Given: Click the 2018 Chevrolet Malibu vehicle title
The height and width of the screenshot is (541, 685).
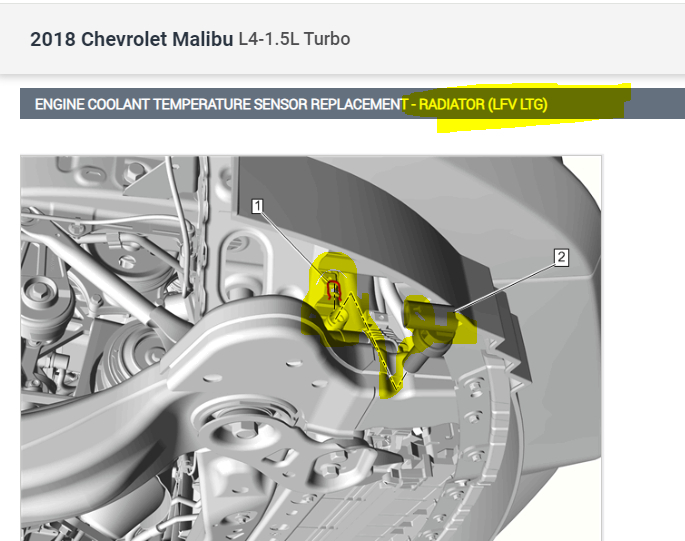Looking at the screenshot, I should pos(131,39).
